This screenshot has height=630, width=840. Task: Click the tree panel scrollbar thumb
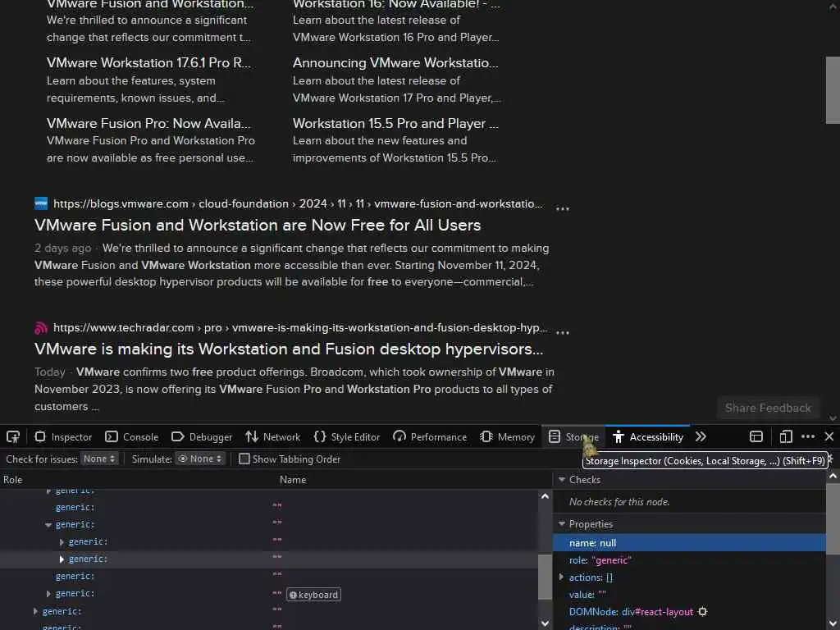pos(545,577)
